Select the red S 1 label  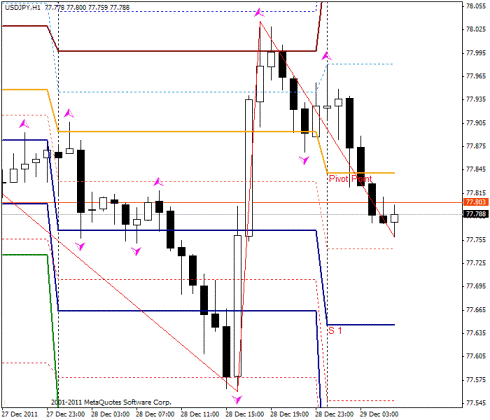pos(335,331)
